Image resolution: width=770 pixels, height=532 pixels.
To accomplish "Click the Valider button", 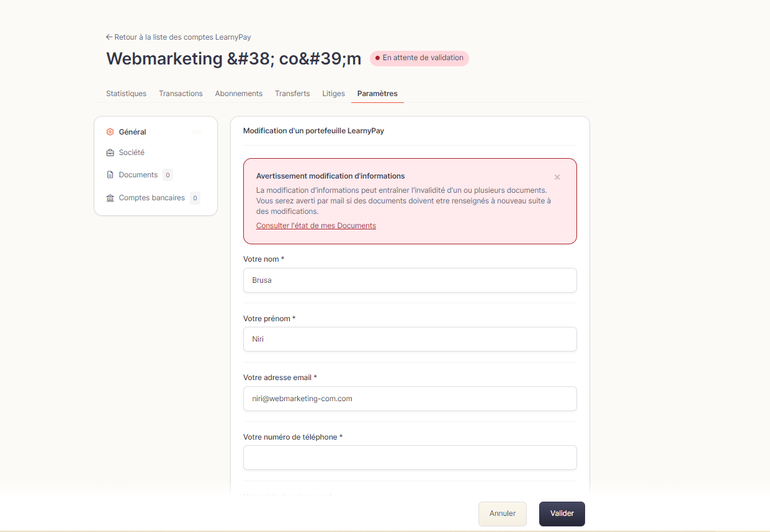I will click(562, 514).
